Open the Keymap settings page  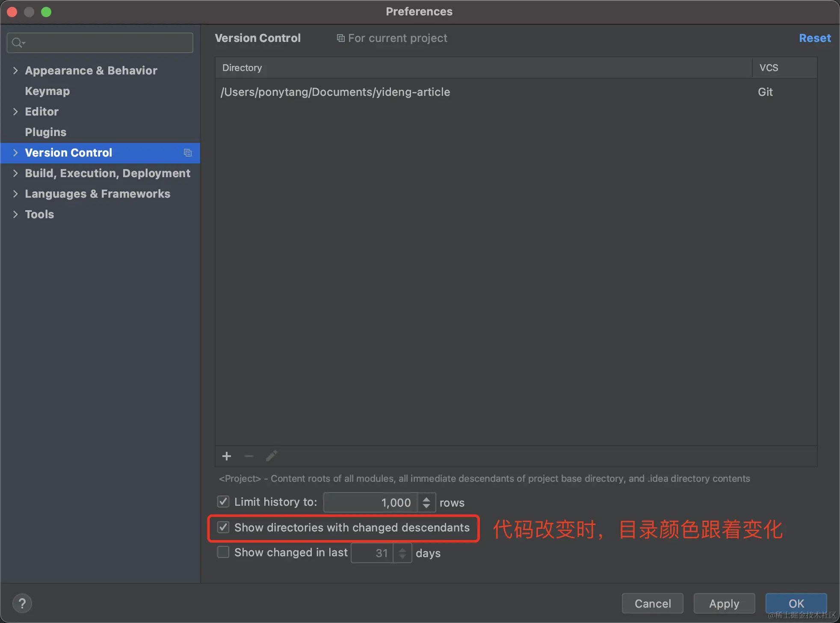click(x=47, y=91)
